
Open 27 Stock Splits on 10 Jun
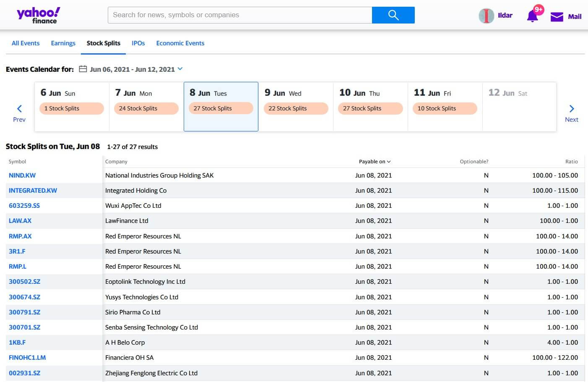point(370,108)
